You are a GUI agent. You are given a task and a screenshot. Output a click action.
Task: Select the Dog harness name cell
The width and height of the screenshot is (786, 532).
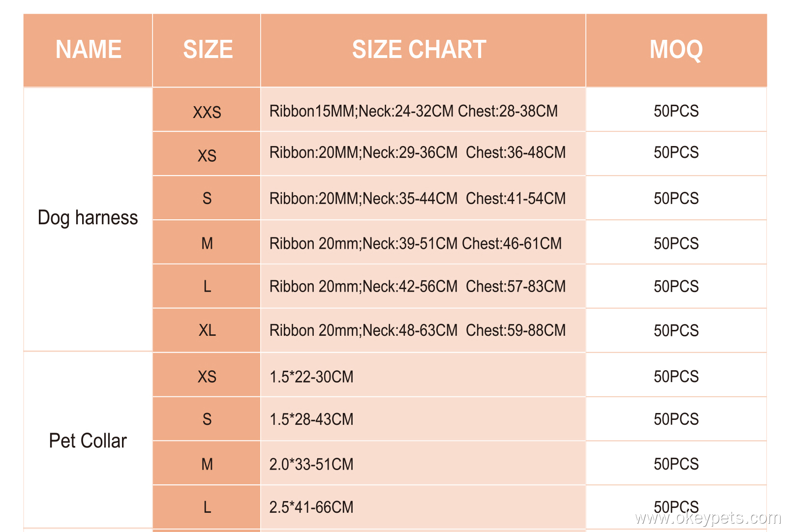pyautogui.click(x=88, y=218)
